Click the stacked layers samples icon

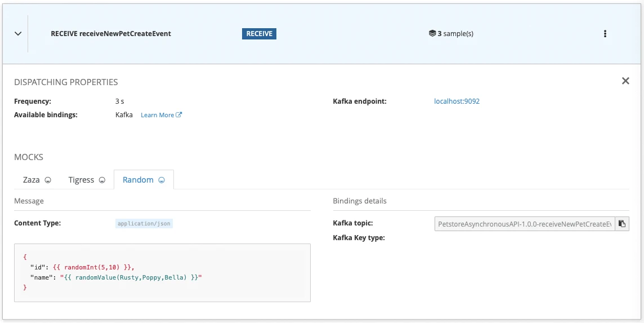click(x=432, y=34)
